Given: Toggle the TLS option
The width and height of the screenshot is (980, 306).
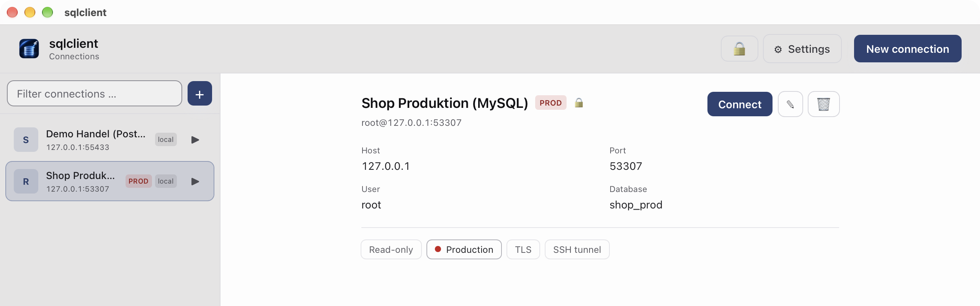Looking at the screenshot, I should coord(523,249).
